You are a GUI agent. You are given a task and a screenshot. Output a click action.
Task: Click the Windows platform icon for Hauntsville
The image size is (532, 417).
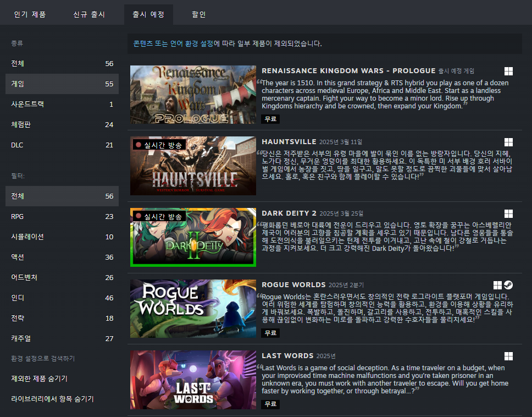[508, 142]
